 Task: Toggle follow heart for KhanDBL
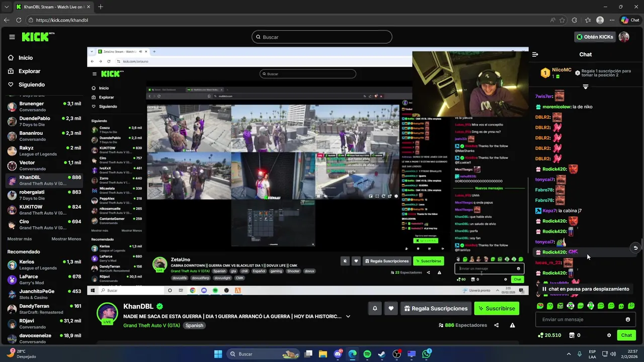click(x=391, y=308)
